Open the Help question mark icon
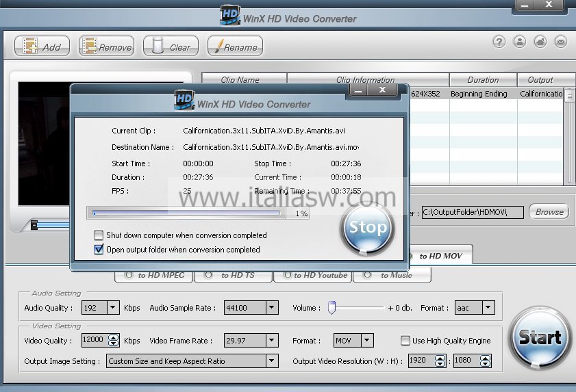 (x=499, y=42)
